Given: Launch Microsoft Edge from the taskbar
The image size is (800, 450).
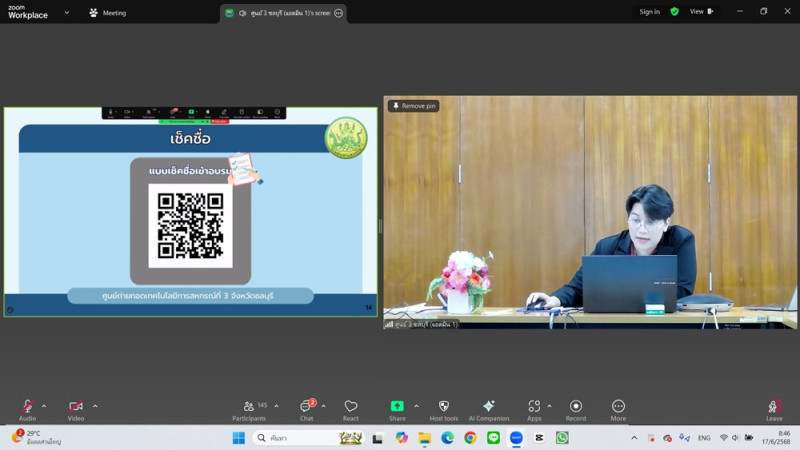Looking at the screenshot, I should [x=447, y=438].
